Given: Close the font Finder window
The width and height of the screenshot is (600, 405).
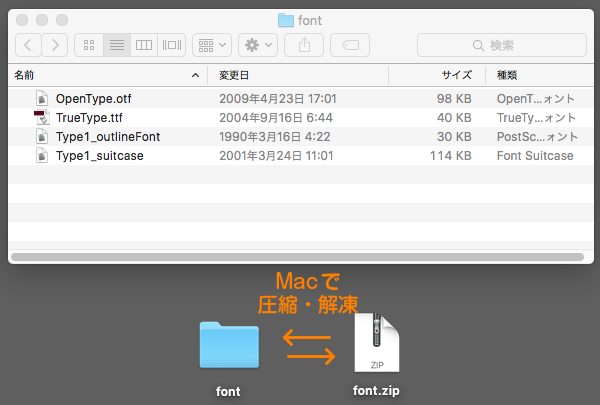Looking at the screenshot, I should click(x=22, y=20).
